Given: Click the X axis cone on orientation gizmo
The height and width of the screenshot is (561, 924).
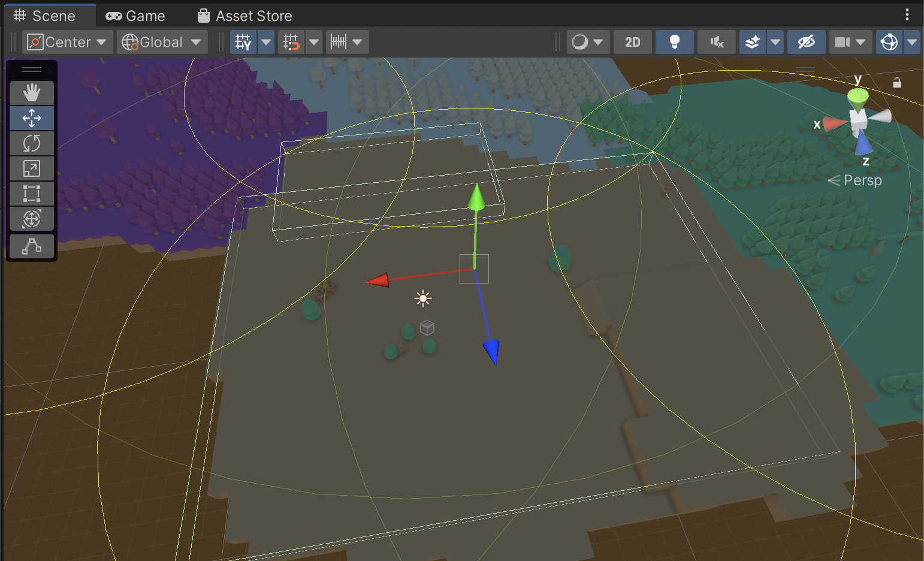Looking at the screenshot, I should tap(835, 124).
